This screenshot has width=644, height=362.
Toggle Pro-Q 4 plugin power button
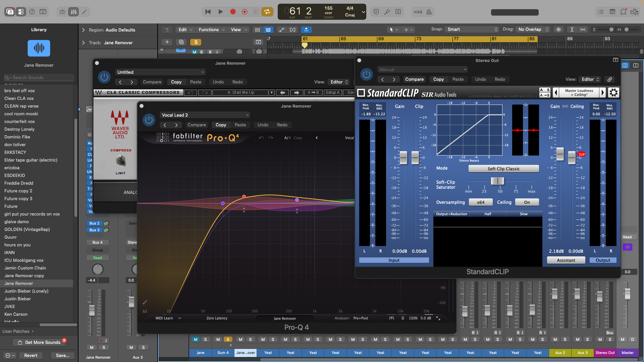(x=149, y=120)
